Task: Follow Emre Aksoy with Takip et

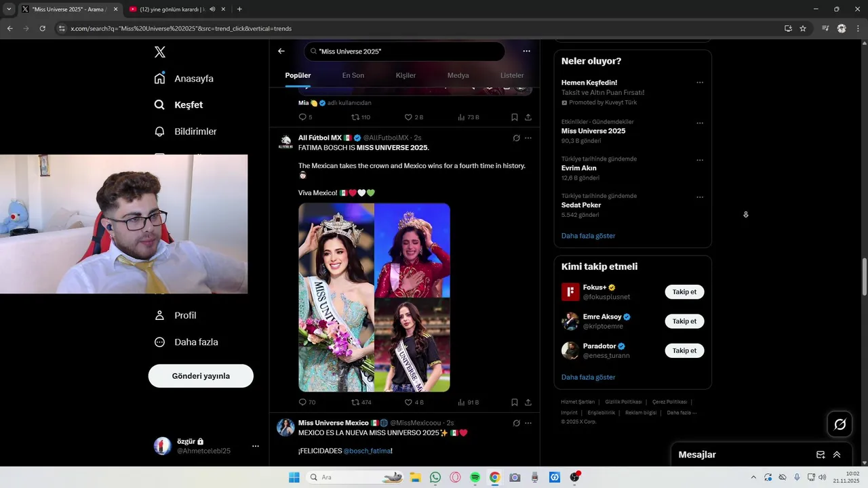Action: [684, 321]
